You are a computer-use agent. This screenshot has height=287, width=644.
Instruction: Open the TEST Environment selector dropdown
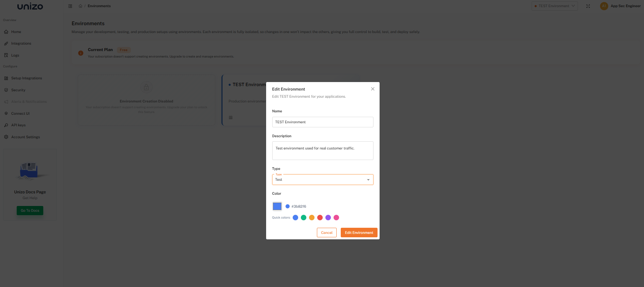click(554, 6)
